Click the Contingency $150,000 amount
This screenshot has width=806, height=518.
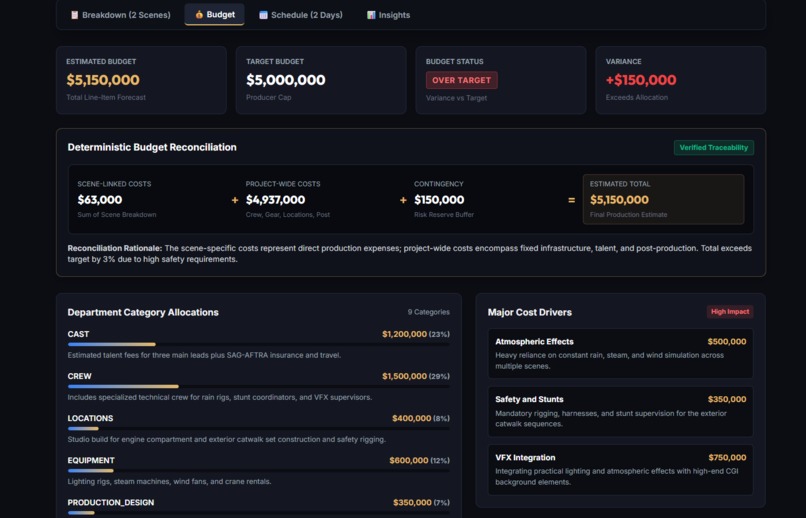pos(439,200)
